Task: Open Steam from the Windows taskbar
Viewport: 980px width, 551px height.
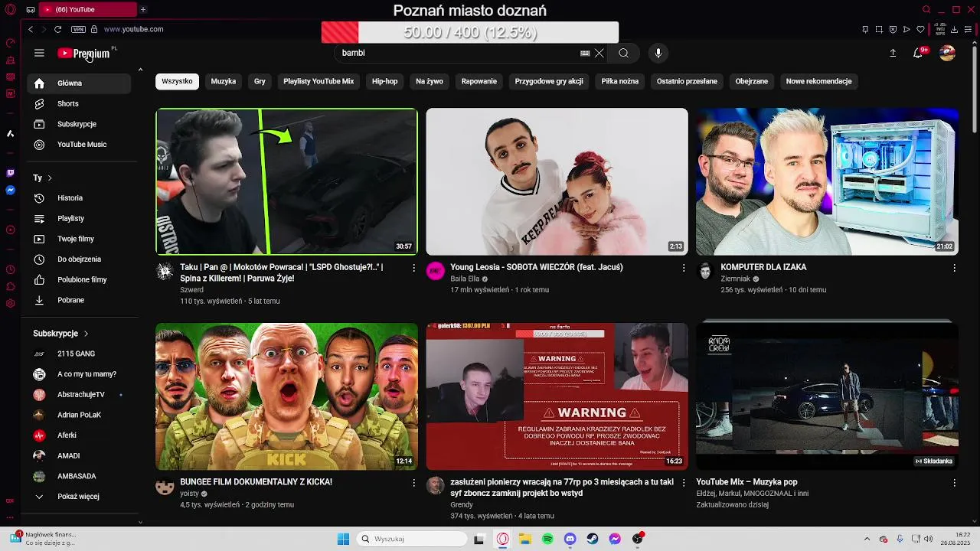Action: 593,539
